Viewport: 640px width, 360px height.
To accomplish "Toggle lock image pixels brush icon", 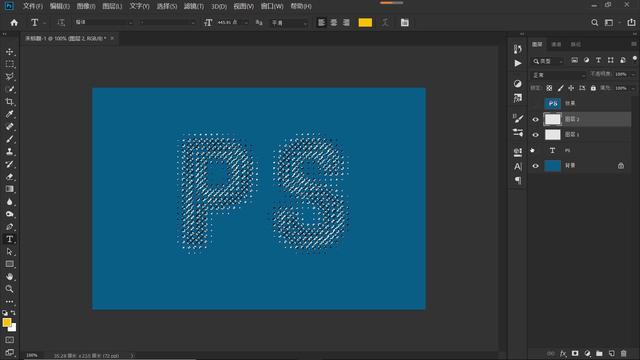I will pyautogui.click(x=560, y=88).
